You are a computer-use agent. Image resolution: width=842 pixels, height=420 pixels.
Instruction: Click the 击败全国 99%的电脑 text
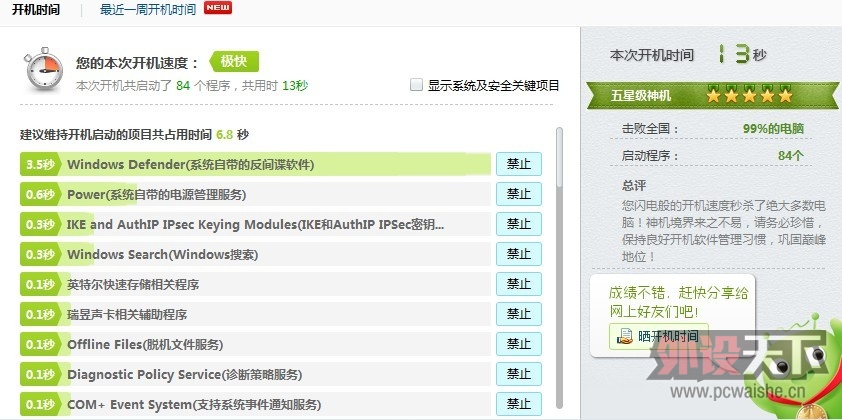[x=713, y=128]
